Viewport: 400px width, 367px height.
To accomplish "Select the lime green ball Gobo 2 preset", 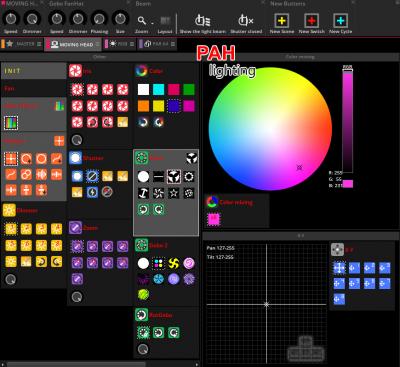I will point(143,294).
